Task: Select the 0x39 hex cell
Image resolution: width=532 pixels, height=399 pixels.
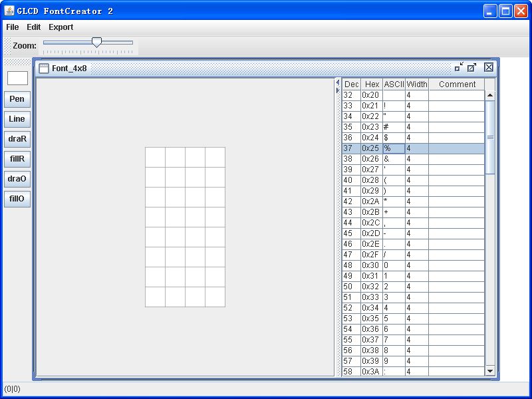Action: tap(372, 361)
